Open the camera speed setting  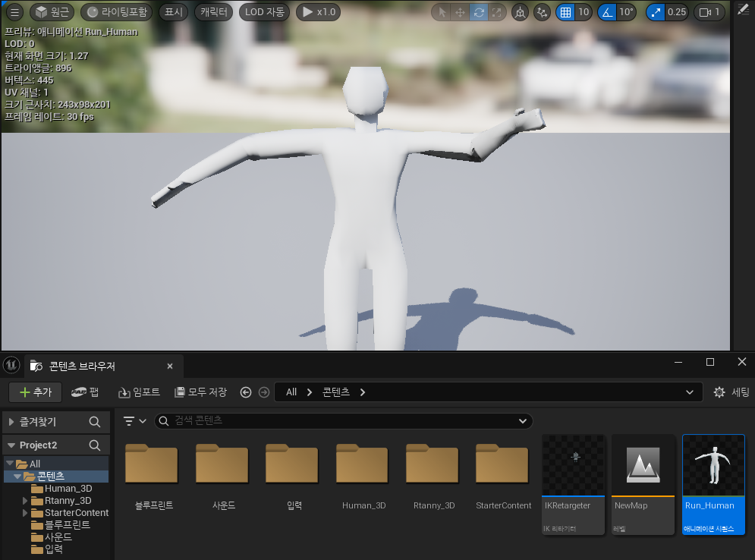point(709,12)
